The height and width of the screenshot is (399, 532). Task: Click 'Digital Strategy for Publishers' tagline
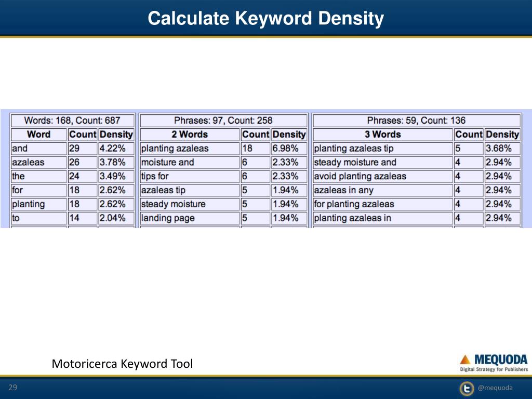tap(494, 369)
